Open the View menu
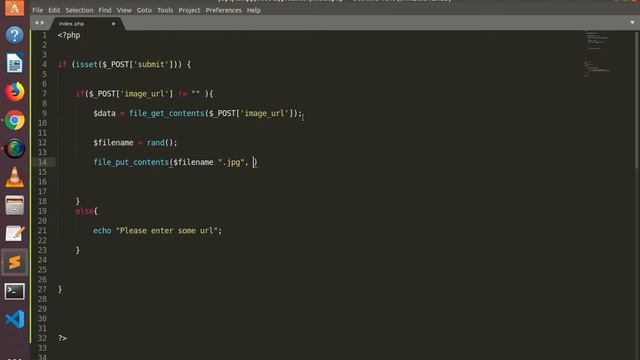The height and width of the screenshot is (360, 640). coord(124,10)
